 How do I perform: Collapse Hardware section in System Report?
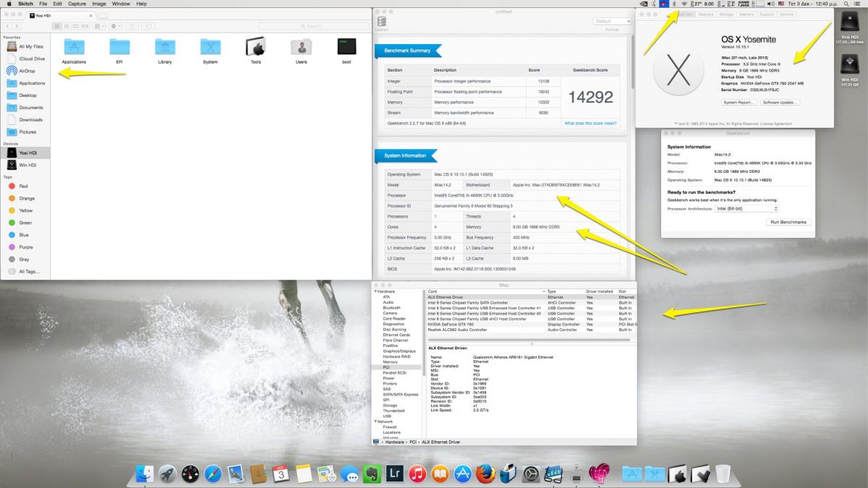pos(375,291)
